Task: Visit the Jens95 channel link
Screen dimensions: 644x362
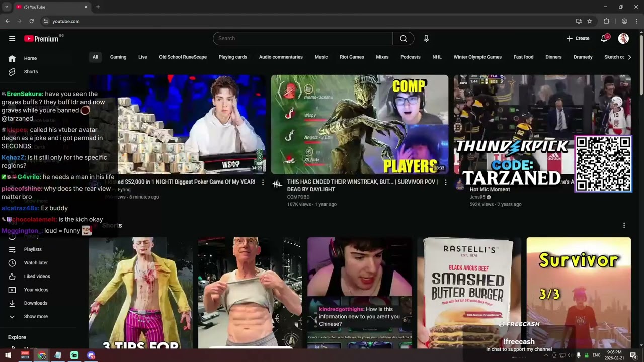Action: coord(478,197)
